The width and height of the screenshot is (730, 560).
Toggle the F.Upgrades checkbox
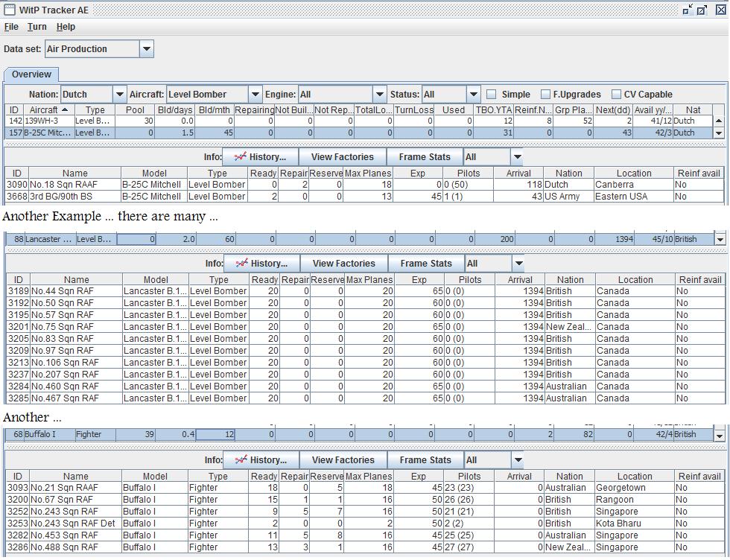(x=546, y=95)
